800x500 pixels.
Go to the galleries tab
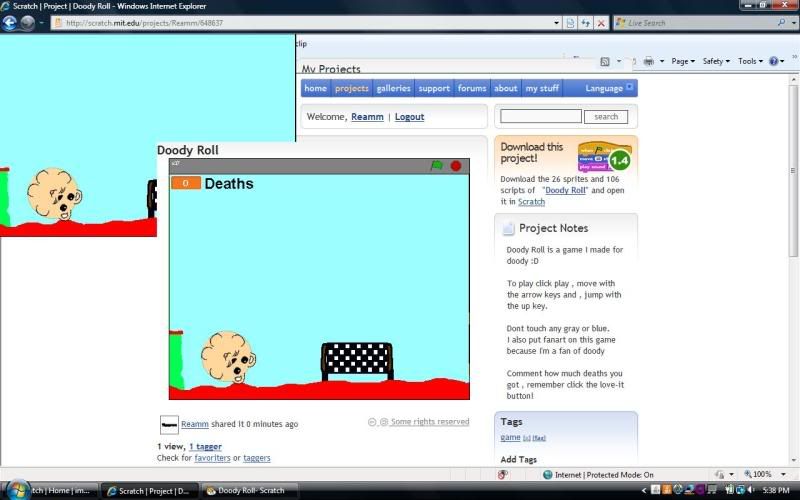[x=393, y=88]
